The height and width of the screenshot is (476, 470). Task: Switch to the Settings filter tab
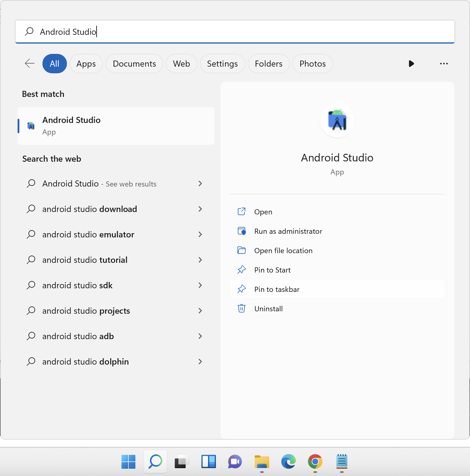click(x=222, y=64)
